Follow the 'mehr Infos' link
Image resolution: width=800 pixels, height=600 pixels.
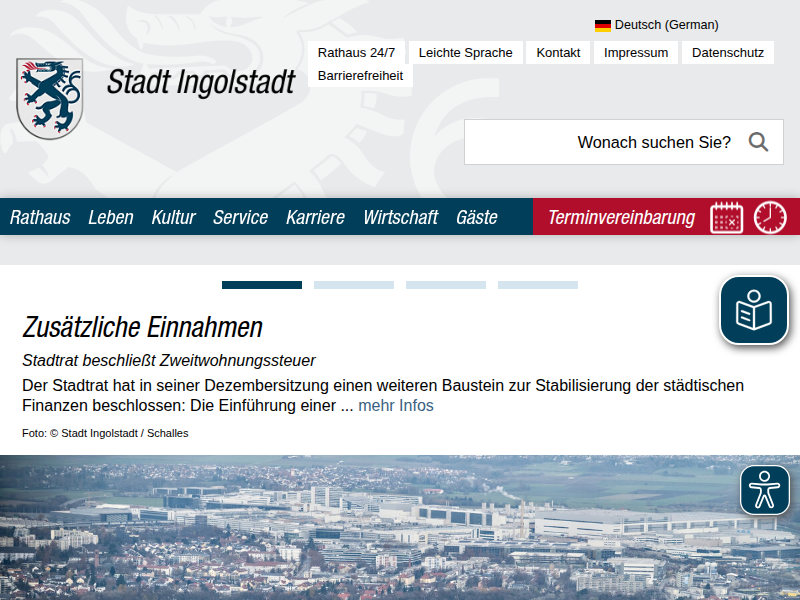coord(396,406)
